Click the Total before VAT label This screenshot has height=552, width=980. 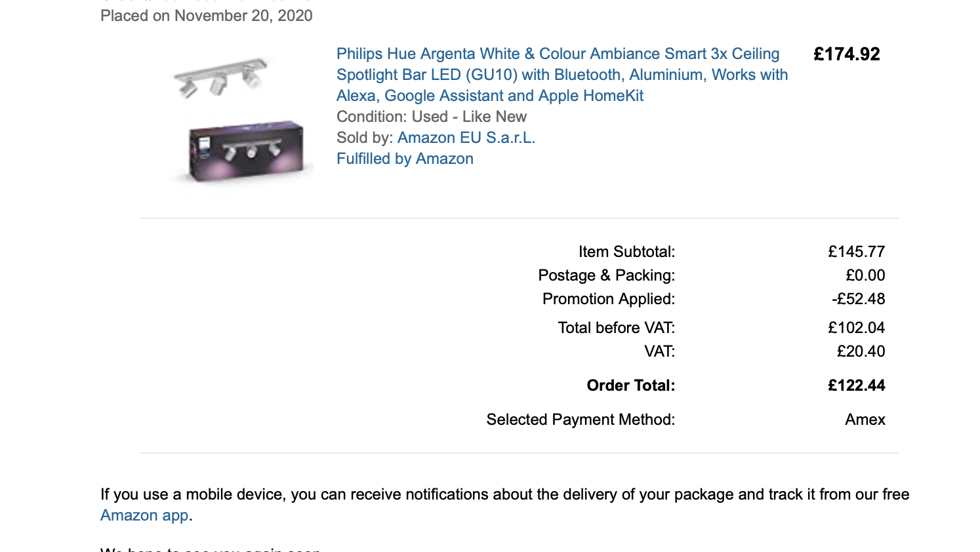tap(617, 328)
